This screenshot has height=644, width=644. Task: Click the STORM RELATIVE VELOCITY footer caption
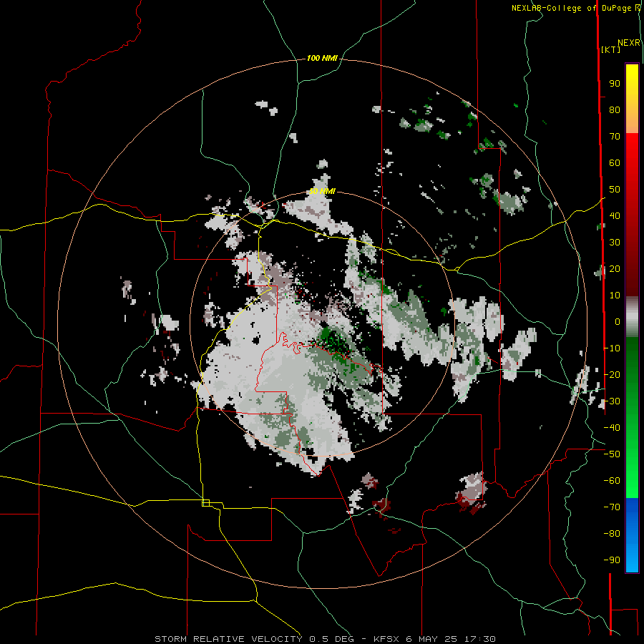point(325,639)
